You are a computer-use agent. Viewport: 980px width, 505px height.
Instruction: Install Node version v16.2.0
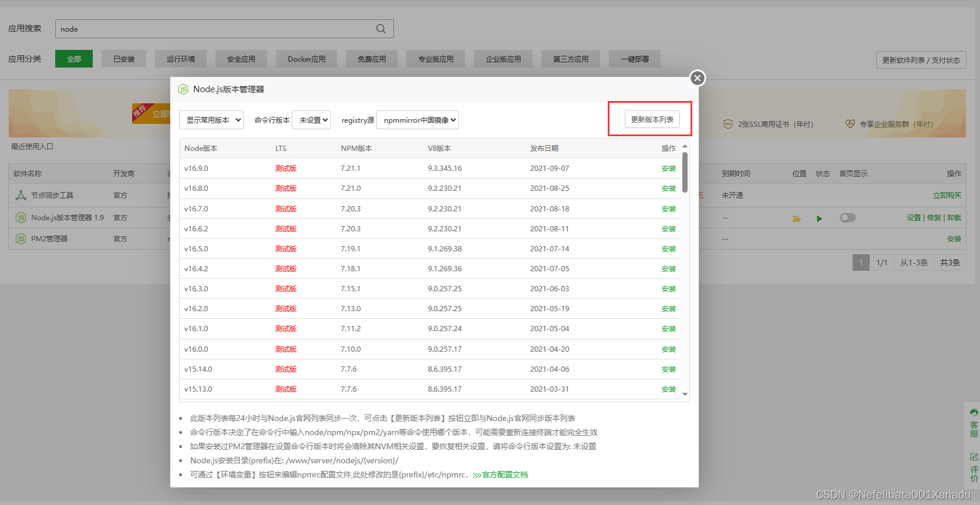pyautogui.click(x=668, y=309)
